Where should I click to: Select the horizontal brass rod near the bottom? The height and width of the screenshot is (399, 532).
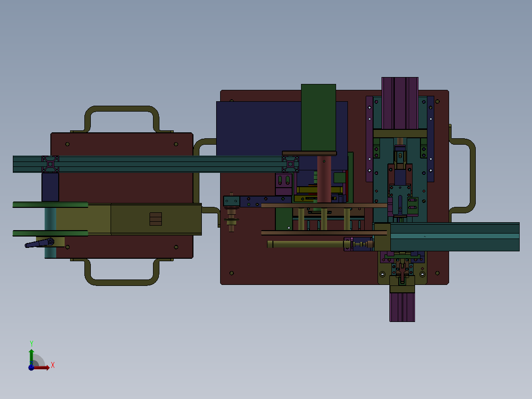(x=305, y=244)
